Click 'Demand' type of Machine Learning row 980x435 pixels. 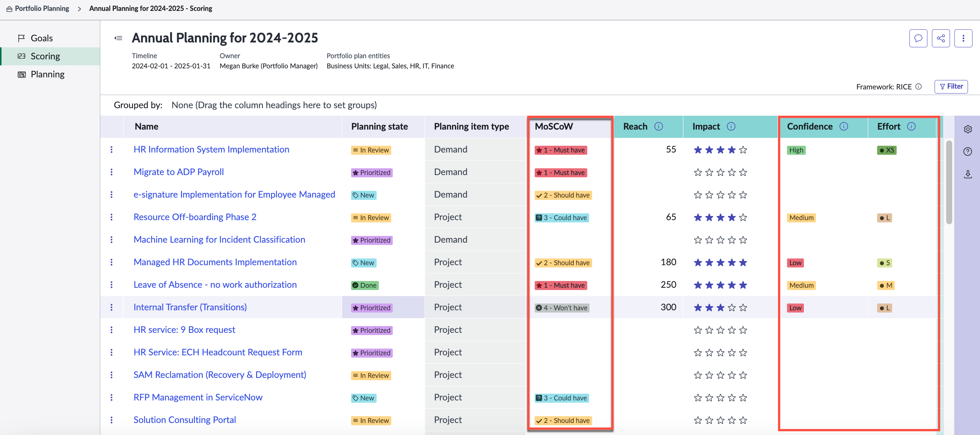(451, 240)
